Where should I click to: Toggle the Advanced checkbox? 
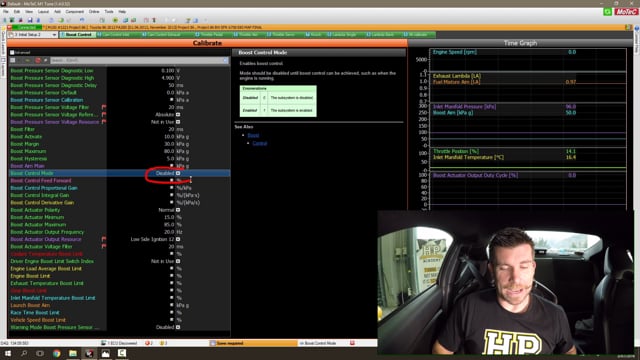[12, 52]
